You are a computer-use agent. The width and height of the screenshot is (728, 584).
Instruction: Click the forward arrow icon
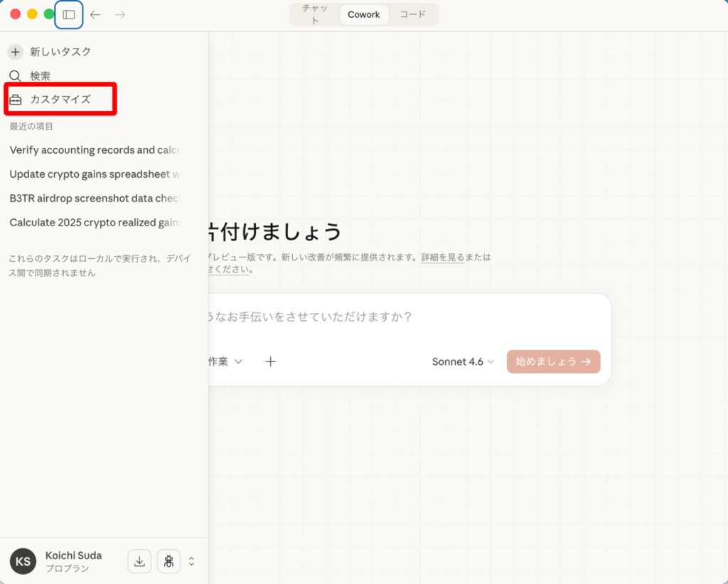120,14
